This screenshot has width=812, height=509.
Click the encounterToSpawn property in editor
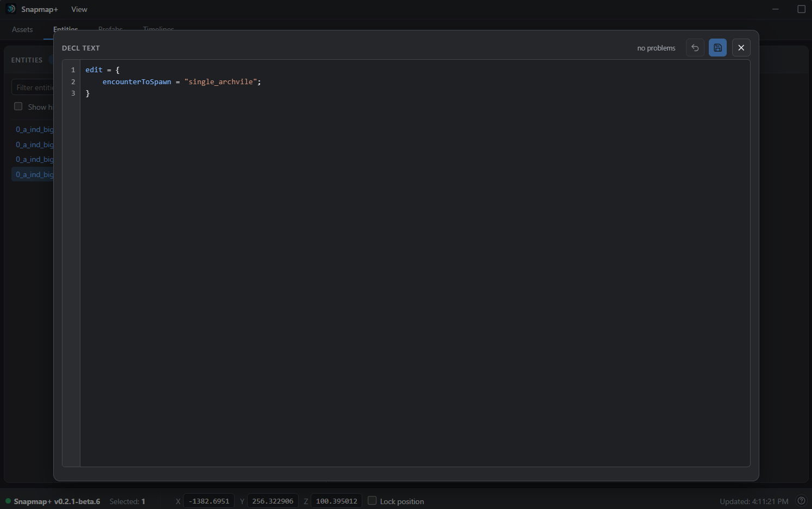click(137, 81)
